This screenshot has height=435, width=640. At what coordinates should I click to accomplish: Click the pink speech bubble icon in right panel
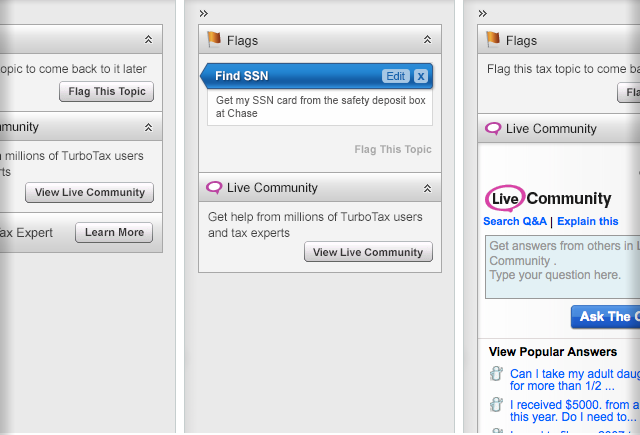coord(493,129)
